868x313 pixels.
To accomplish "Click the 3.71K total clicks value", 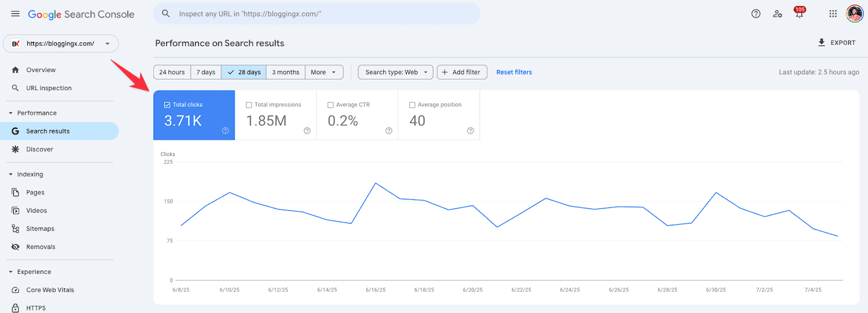I will [183, 120].
